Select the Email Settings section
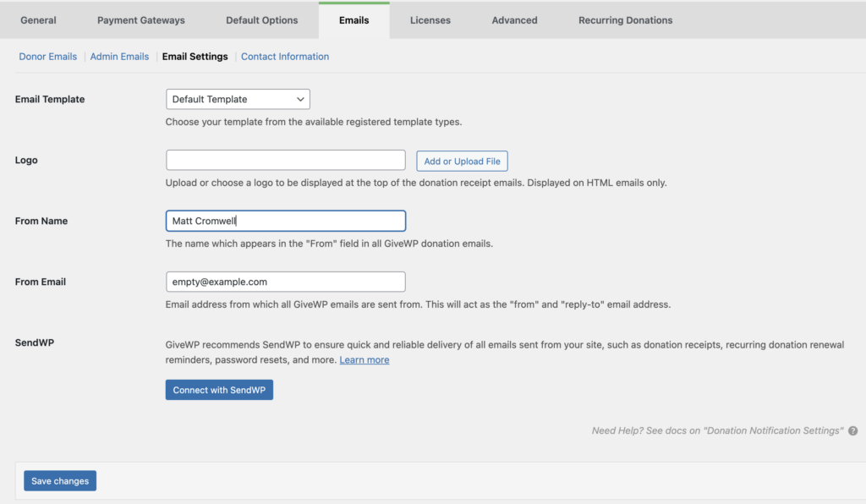The image size is (866, 504). point(195,57)
